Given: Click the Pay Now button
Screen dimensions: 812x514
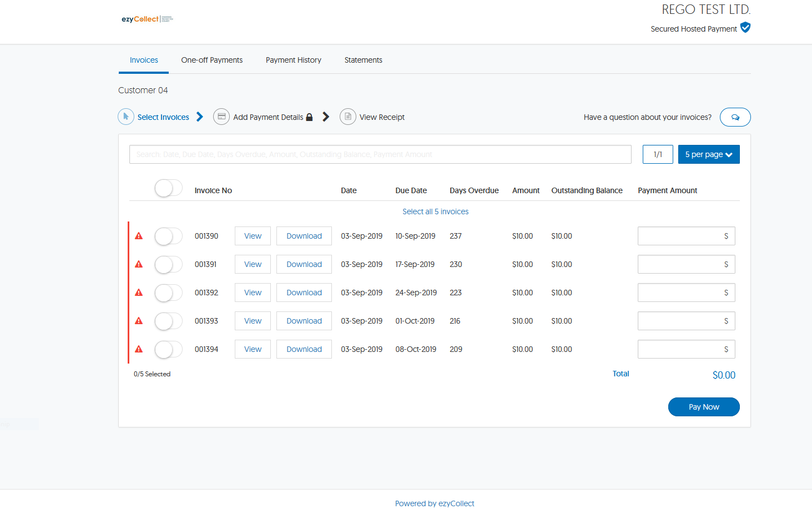Looking at the screenshot, I should point(704,407).
